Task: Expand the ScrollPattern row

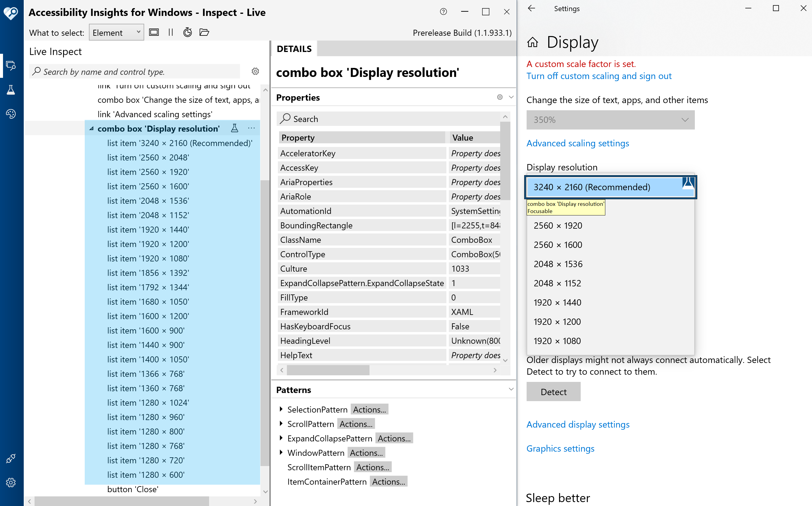Action: [x=281, y=423]
